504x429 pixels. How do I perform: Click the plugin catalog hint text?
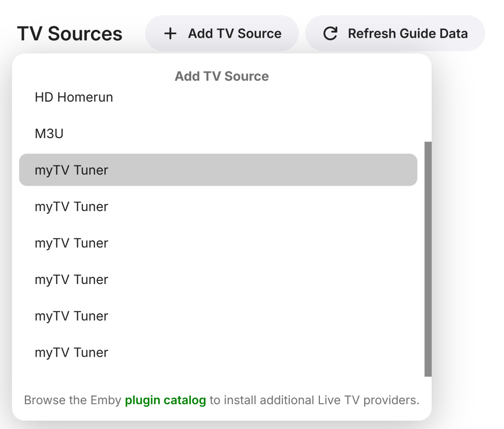223,400
